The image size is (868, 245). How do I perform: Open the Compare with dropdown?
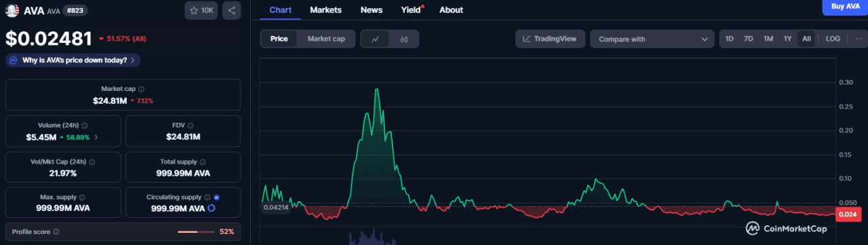click(652, 39)
